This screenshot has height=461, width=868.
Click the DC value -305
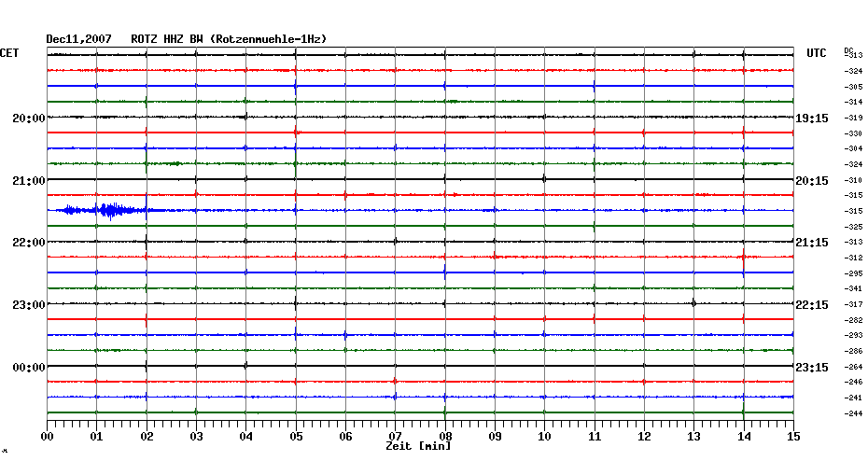coord(853,87)
